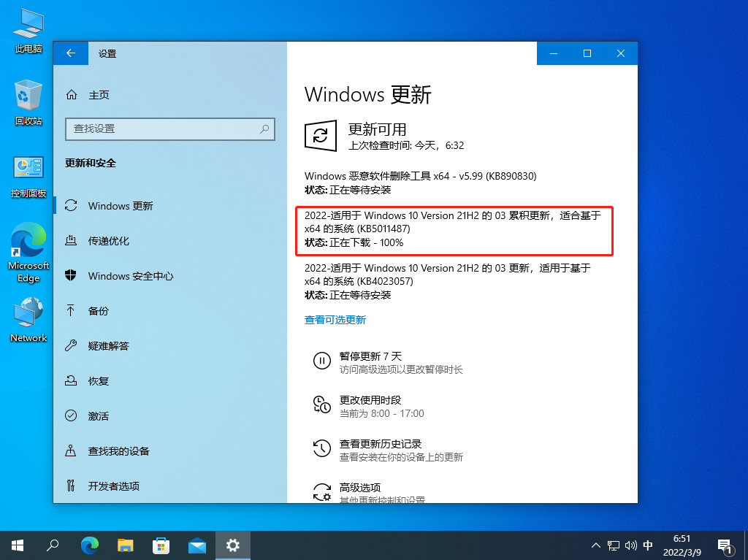748x560 pixels.
Task: Open Microsoft Store from the taskbar
Action: (x=161, y=545)
